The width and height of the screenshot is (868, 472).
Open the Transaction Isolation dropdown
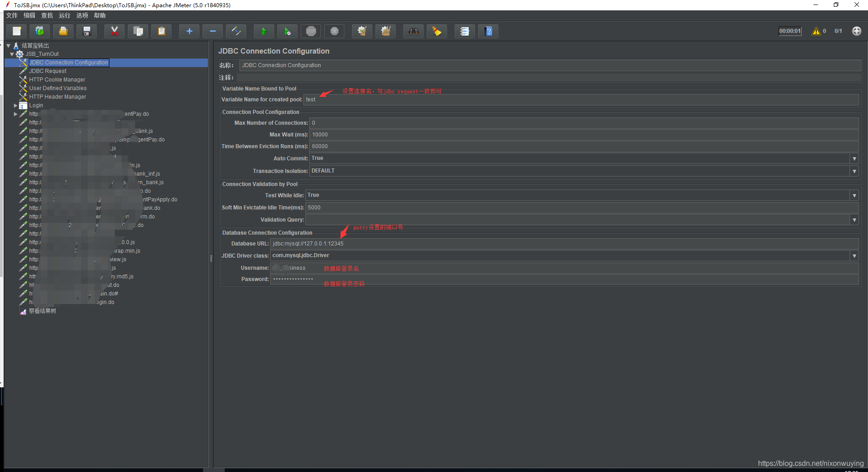coord(854,171)
